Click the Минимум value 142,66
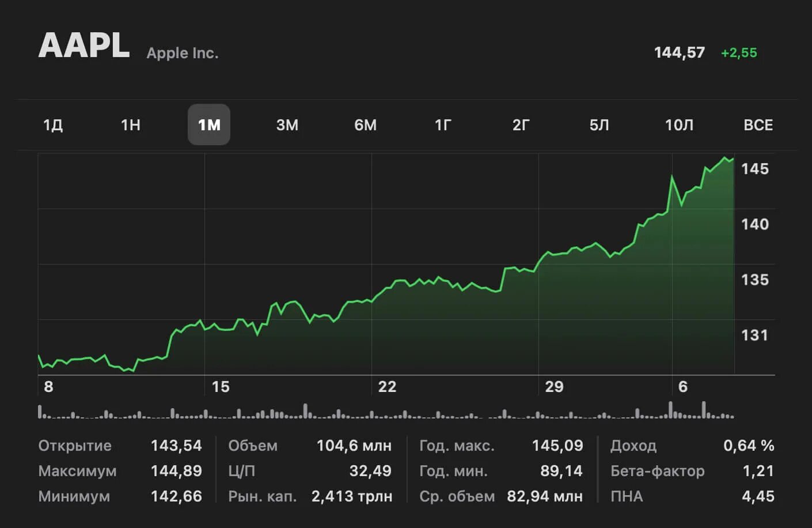812x528 pixels. point(176,496)
